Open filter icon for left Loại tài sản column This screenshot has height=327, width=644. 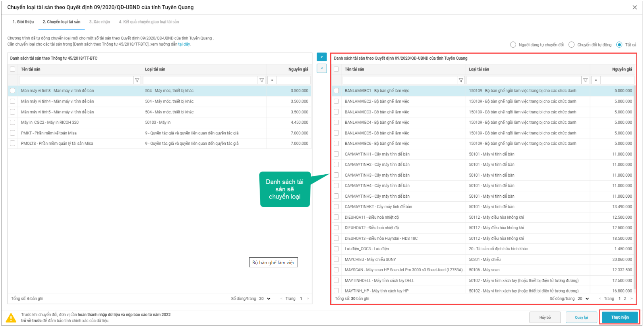point(261,80)
